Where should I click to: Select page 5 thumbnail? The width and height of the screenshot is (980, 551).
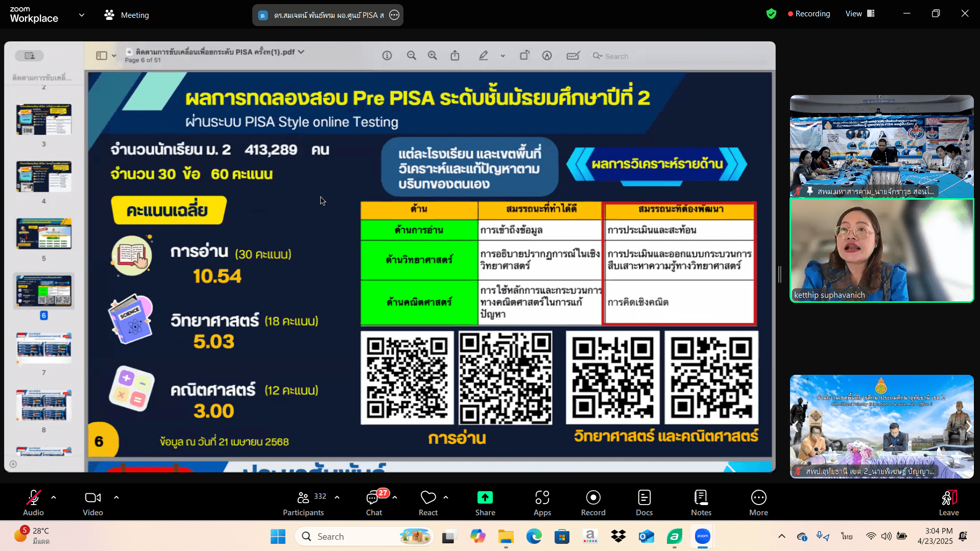pyautogui.click(x=44, y=234)
